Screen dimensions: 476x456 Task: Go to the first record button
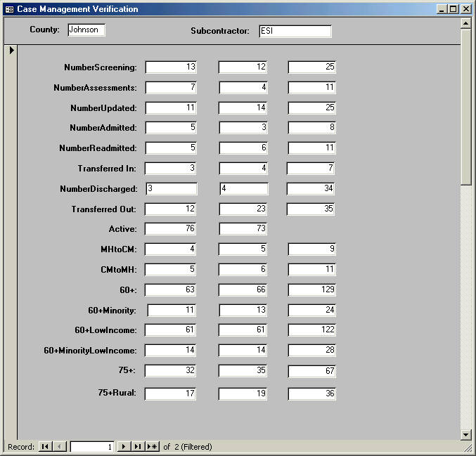pos(45,447)
